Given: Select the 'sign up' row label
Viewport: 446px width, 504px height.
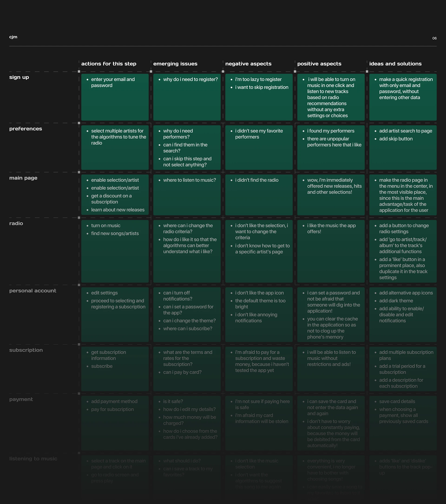Looking at the screenshot, I should click(19, 77).
